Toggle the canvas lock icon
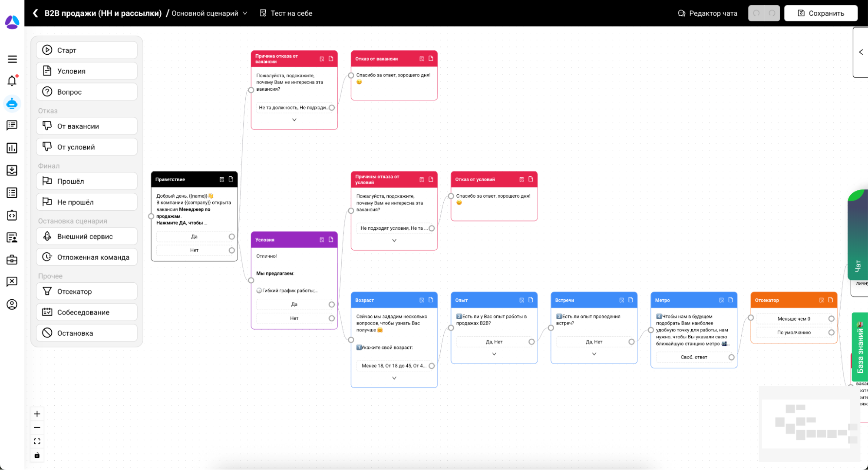868x470 pixels. [37, 455]
